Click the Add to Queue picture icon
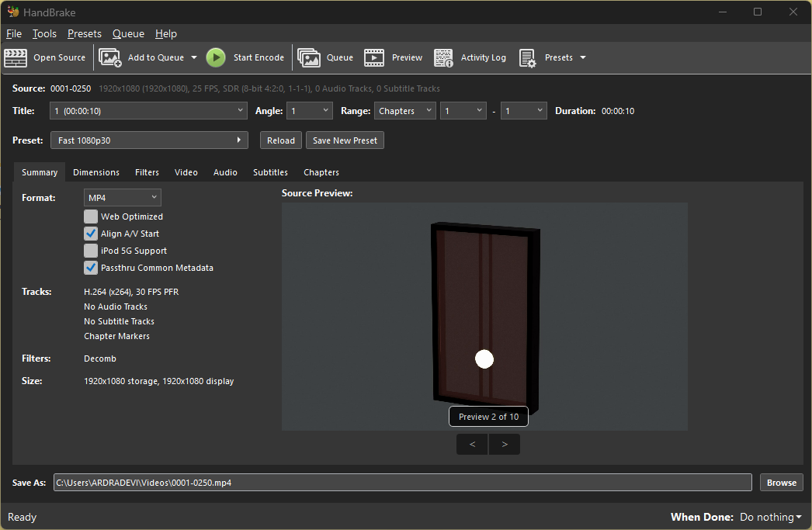 coord(109,57)
